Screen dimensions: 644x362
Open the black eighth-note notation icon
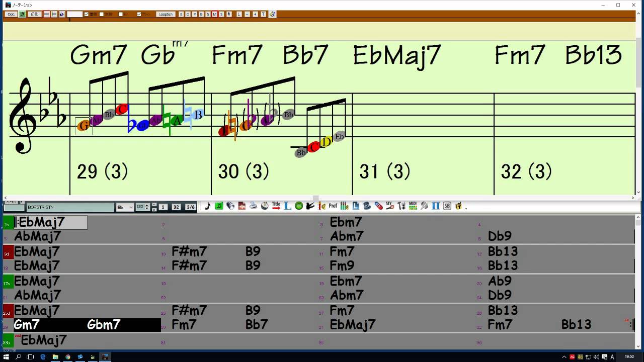pos(207,206)
